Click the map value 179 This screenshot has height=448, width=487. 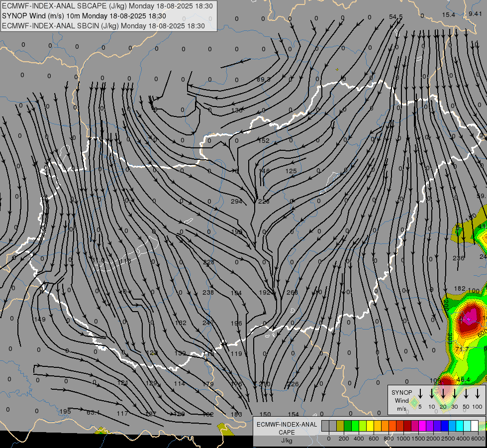pos(208,384)
